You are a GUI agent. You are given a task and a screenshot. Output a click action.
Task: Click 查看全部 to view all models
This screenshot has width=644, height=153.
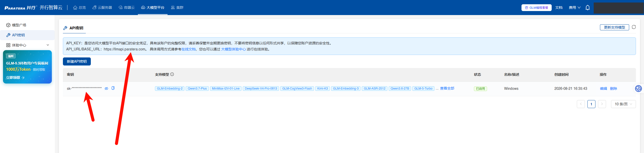pos(447,88)
